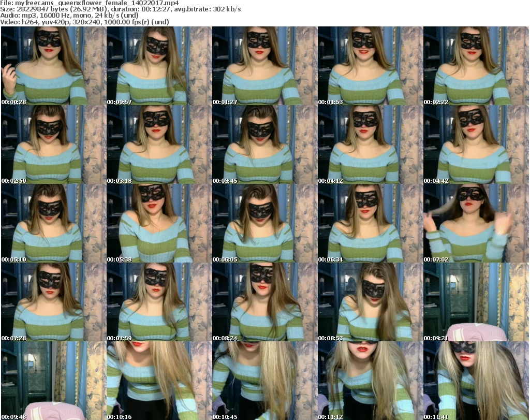Select the thumbnail timestamped 00:06:05

(264, 224)
